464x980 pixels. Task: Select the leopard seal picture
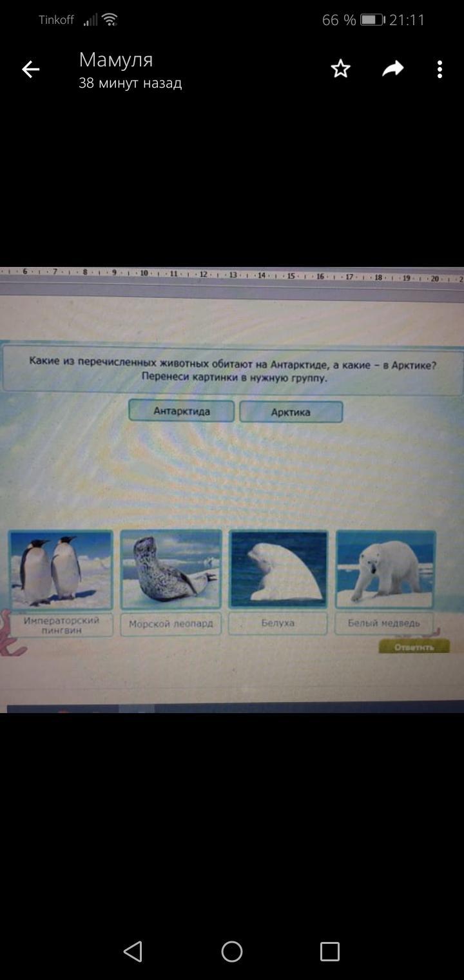(x=171, y=570)
